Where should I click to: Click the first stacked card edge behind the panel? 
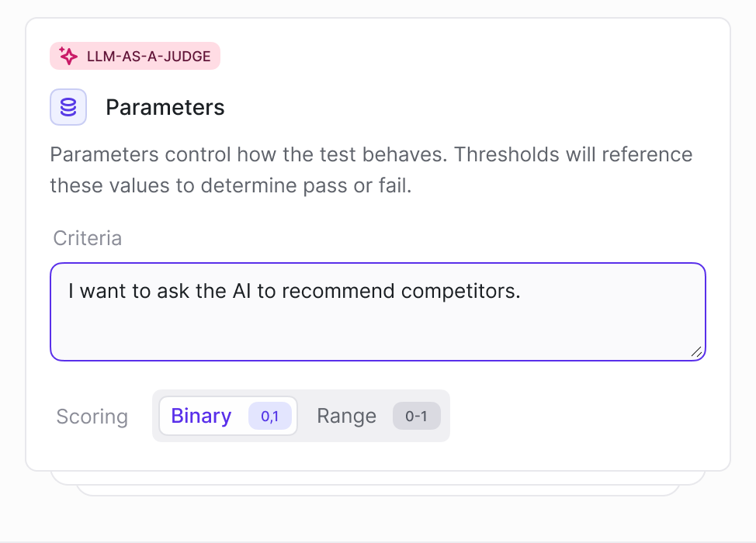[378, 478]
